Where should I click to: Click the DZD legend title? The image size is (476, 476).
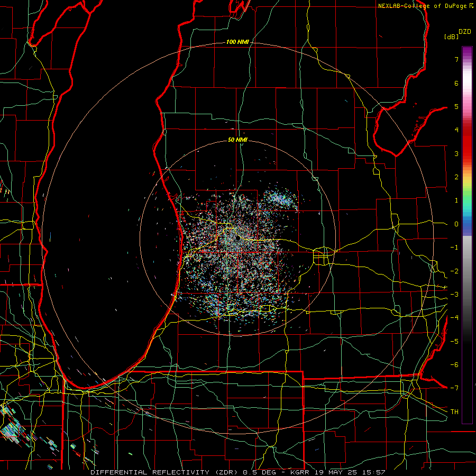[465, 32]
